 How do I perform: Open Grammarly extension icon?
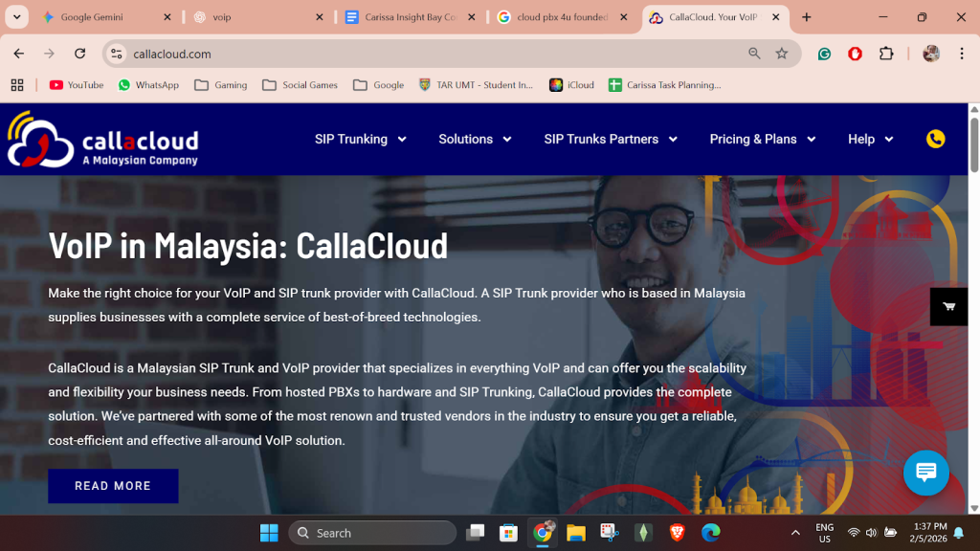click(x=824, y=54)
